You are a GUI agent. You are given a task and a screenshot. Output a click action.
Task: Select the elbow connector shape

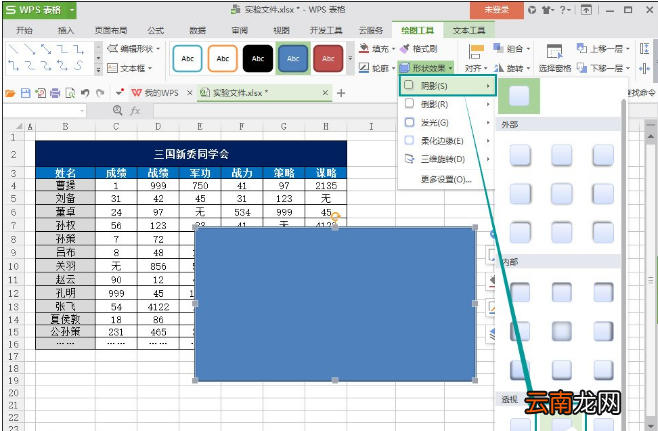coord(62,50)
